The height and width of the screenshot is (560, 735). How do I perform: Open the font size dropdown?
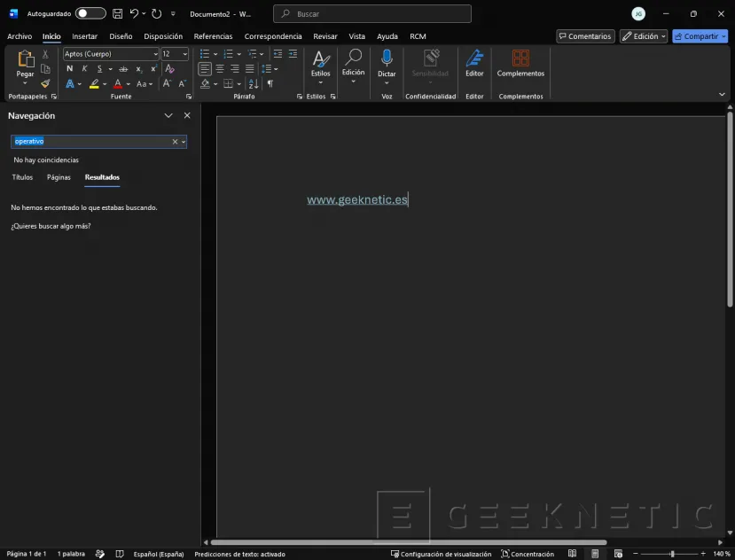pos(184,54)
